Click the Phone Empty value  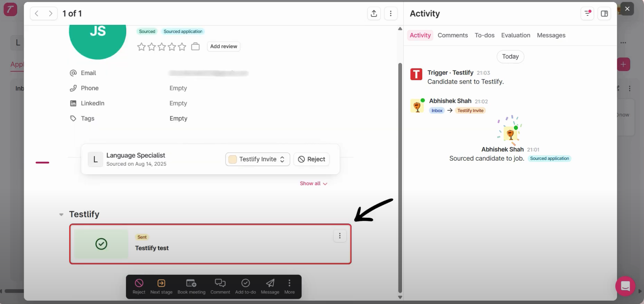pos(178,88)
